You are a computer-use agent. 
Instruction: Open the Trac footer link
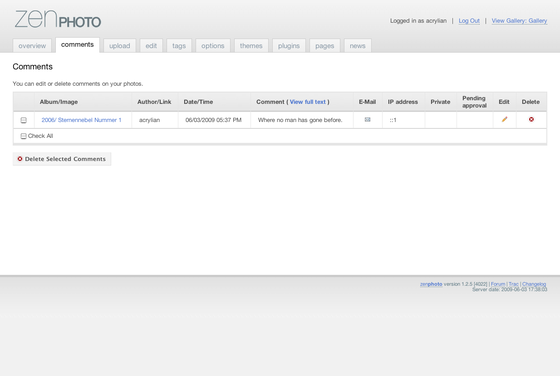coord(514,284)
